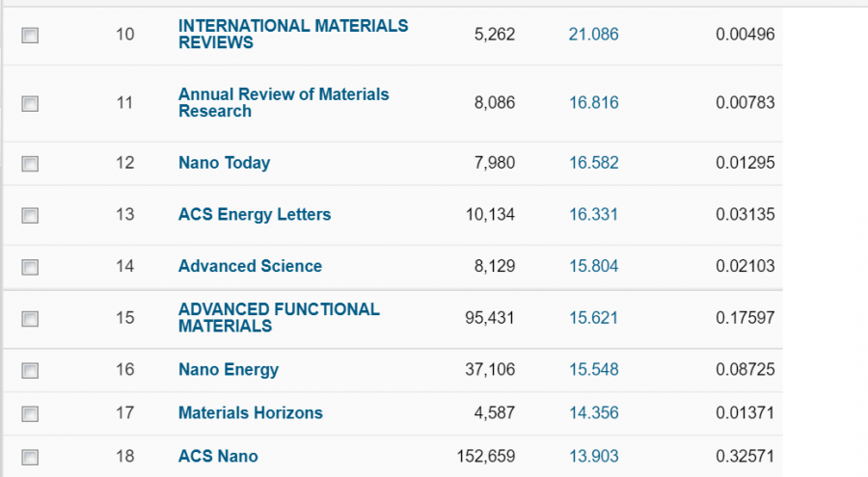
Task: Click the Nano Today journal title
Action: 224,163
